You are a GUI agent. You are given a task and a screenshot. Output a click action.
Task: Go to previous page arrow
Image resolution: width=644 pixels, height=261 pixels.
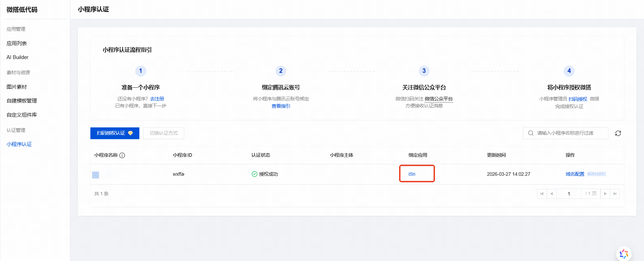click(x=552, y=194)
